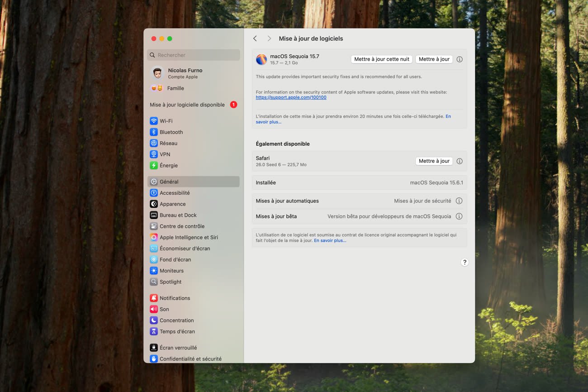
Task: Click the Installée macOS Sequoia 15.6.1 row
Action: click(x=359, y=183)
